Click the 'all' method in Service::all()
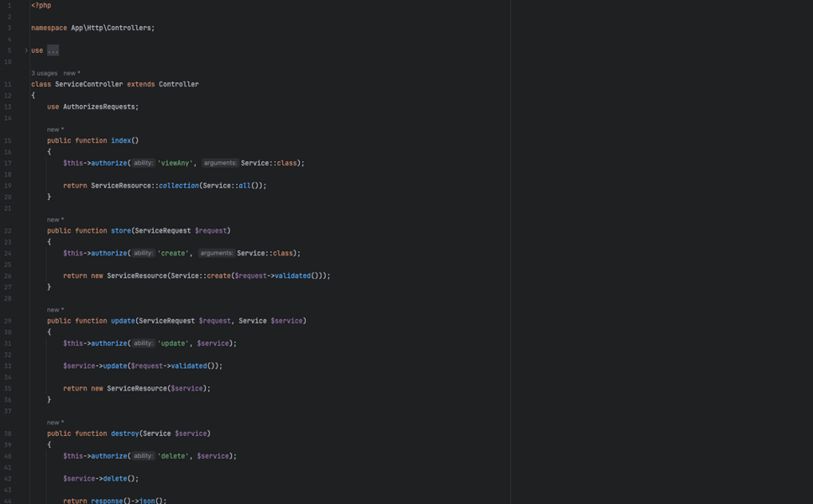This screenshot has width=813, height=504. 244,186
